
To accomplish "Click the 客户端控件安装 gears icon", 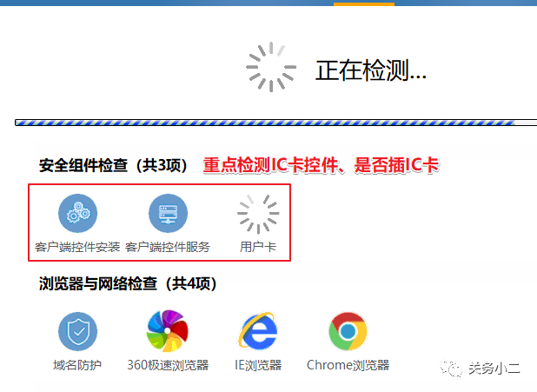I will [x=77, y=213].
